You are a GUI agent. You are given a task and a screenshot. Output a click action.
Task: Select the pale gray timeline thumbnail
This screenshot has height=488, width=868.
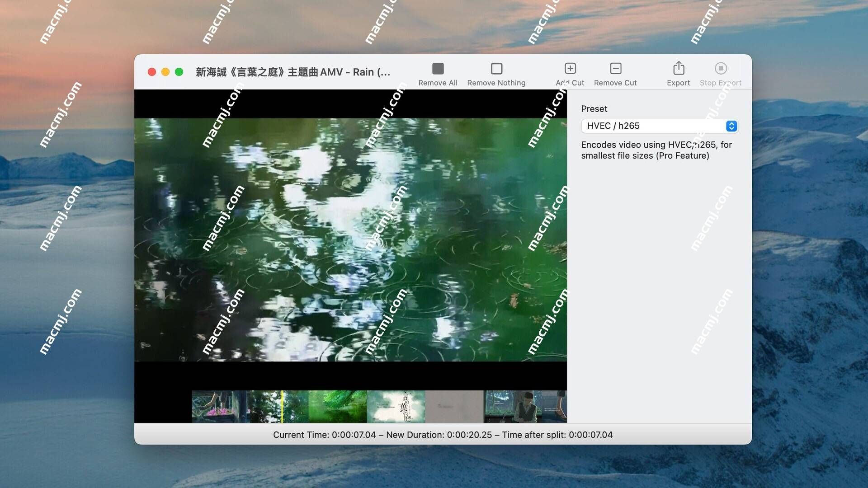pyautogui.click(x=454, y=407)
